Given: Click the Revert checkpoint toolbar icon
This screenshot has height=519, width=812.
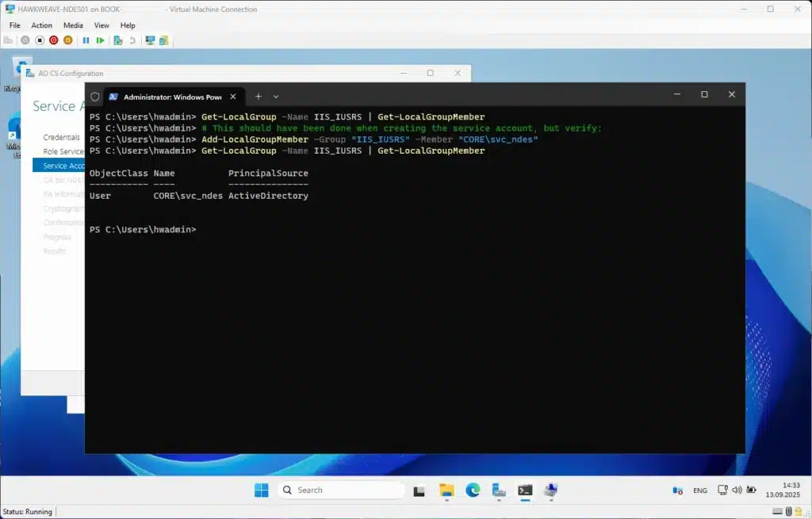Looking at the screenshot, I should coord(132,40).
